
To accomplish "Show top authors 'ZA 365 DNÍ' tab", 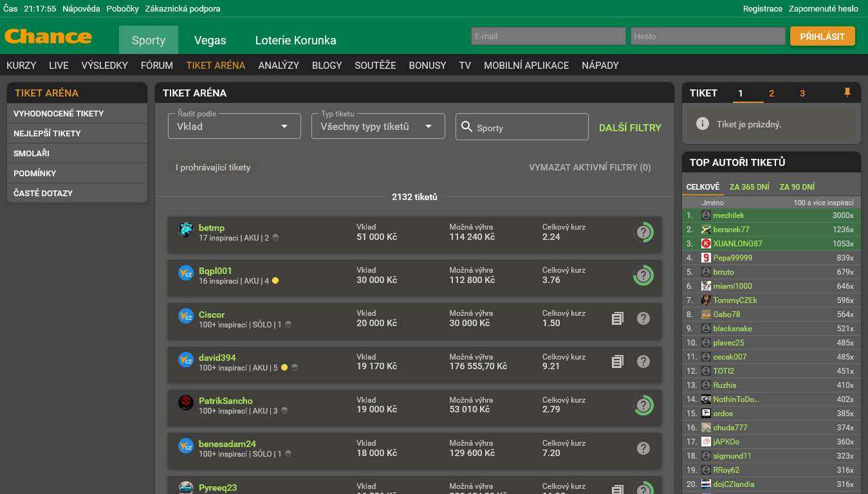I will coord(749,187).
